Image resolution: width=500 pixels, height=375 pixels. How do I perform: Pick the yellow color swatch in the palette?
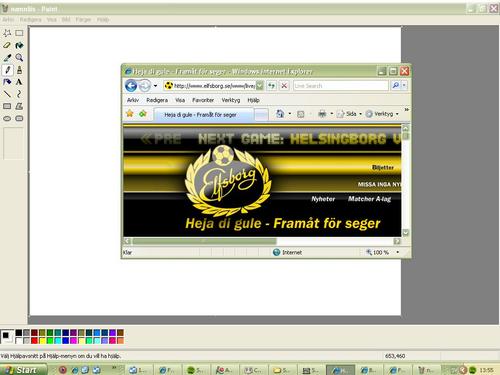pyautogui.click(x=42, y=340)
